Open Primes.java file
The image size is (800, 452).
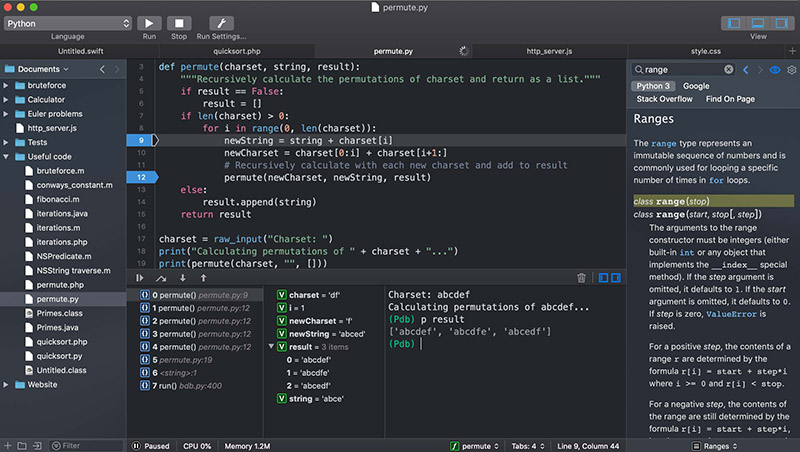point(57,328)
